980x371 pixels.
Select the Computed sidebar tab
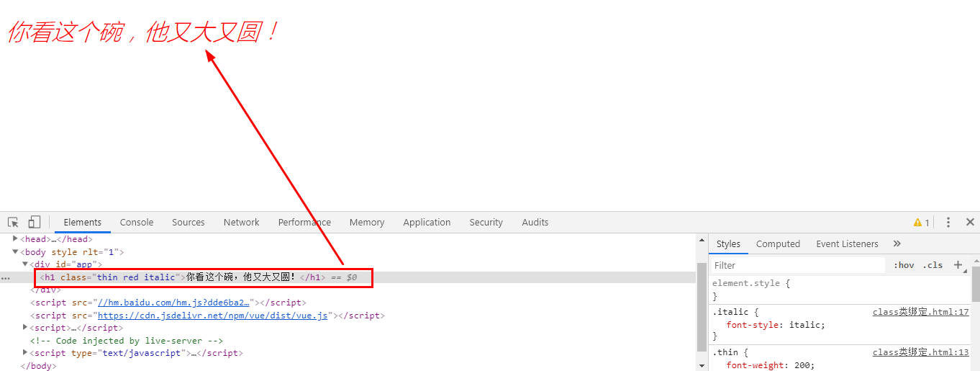point(778,244)
